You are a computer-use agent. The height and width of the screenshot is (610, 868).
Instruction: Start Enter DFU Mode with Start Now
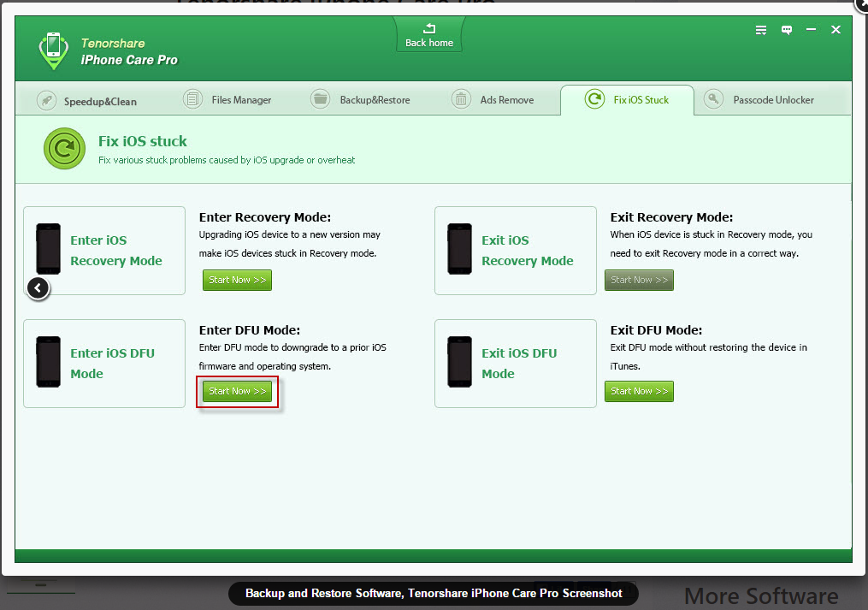(x=237, y=391)
